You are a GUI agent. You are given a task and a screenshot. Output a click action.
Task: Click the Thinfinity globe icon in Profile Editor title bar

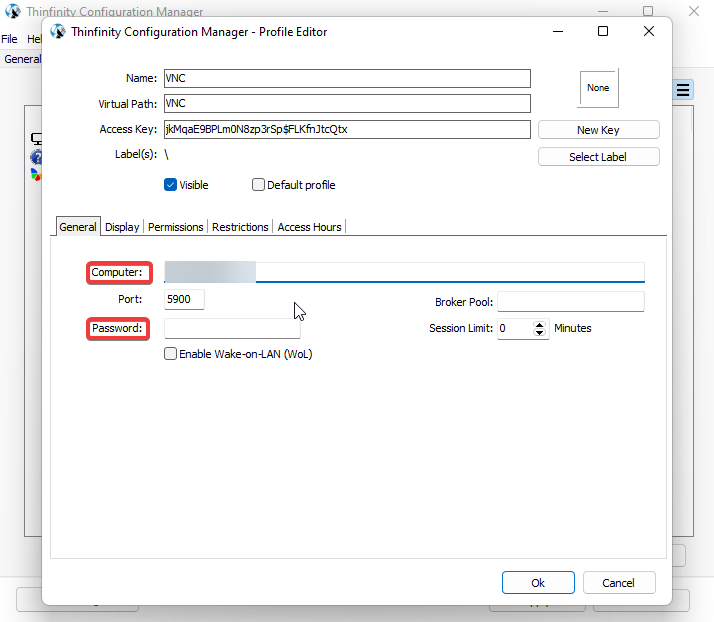[58, 31]
